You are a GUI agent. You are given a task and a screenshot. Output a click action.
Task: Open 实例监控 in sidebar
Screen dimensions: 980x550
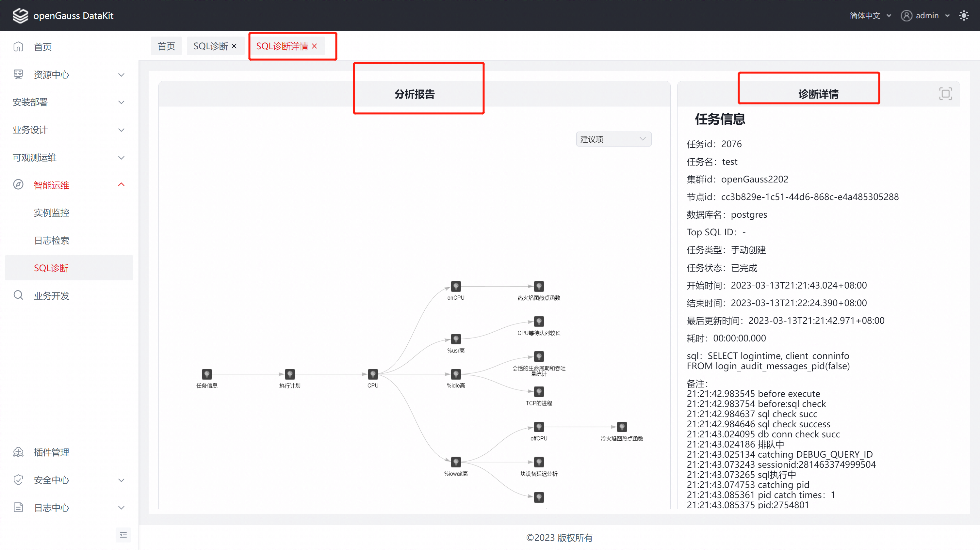tap(51, 212)
